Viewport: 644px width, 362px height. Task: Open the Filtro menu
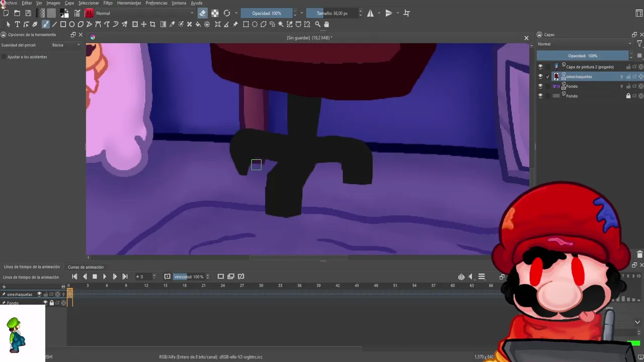point(108,3)
